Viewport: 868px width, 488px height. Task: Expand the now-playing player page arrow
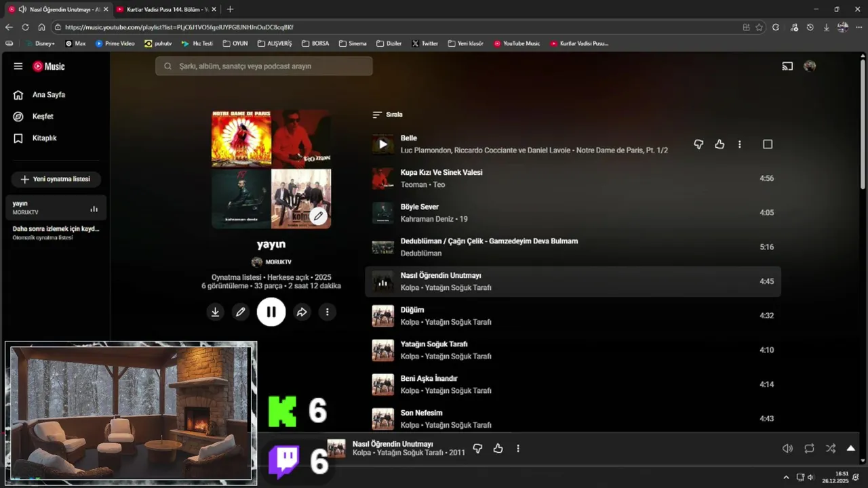(851, 449)
